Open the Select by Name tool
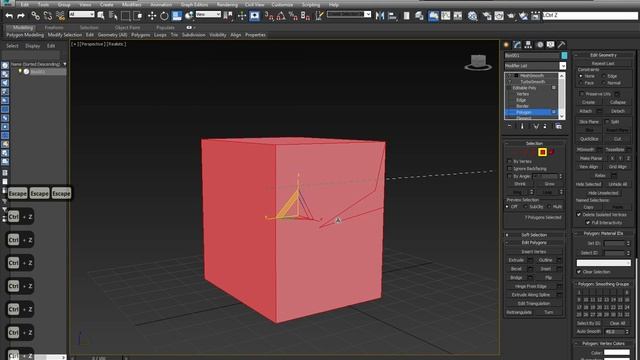 [113, 16]
